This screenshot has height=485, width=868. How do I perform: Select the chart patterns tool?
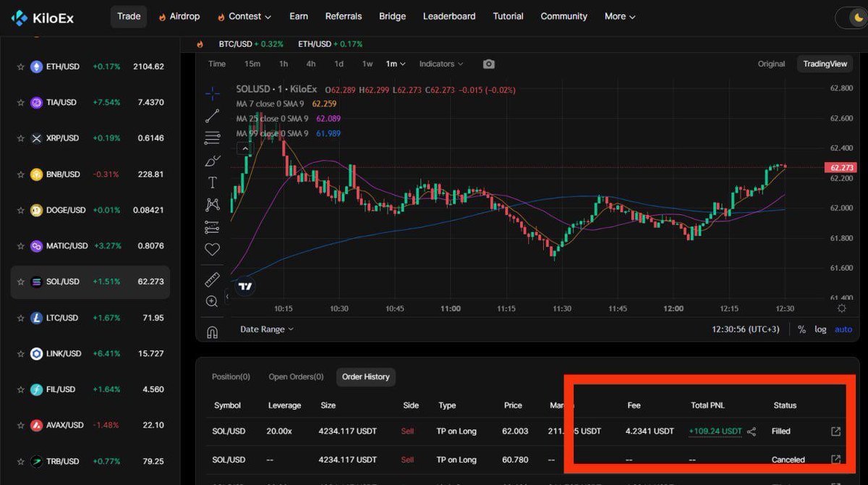pos(212,205)
